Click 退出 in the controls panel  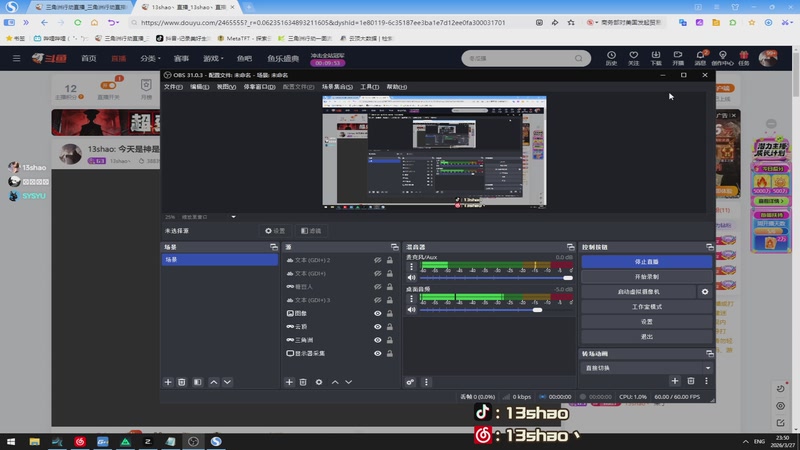[646, 337]
